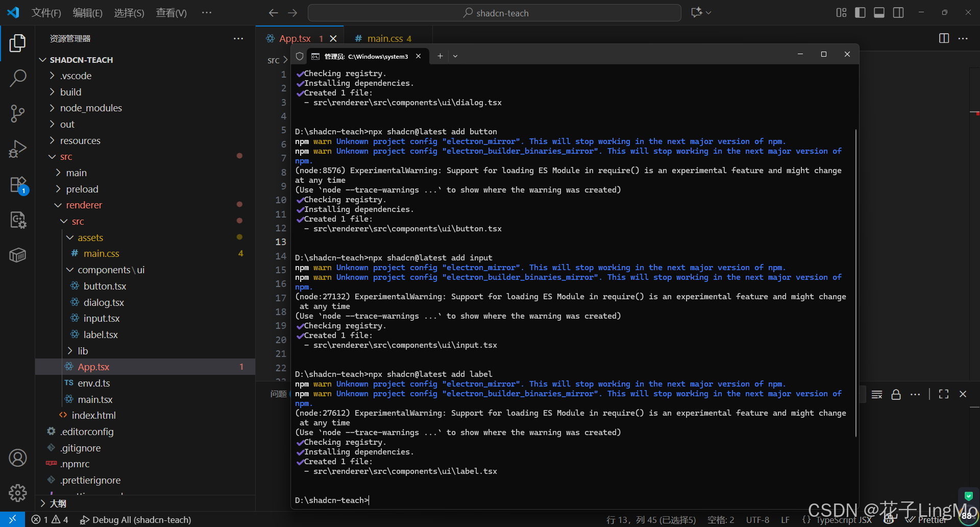Open the more menus ellipsis in menu bar
Image resolution: width=980 pixels, height=527 pixels.
pos(206,13)
